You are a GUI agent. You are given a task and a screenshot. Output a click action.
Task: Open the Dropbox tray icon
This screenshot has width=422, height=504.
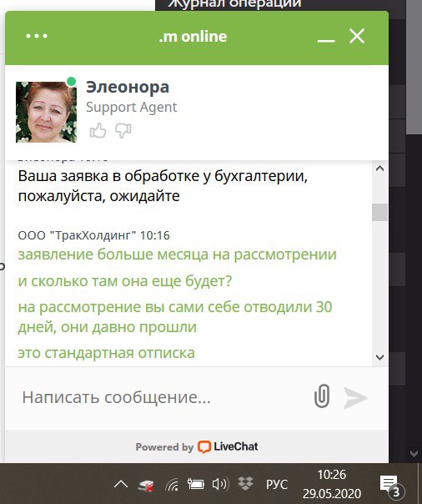tap(246, 483)
